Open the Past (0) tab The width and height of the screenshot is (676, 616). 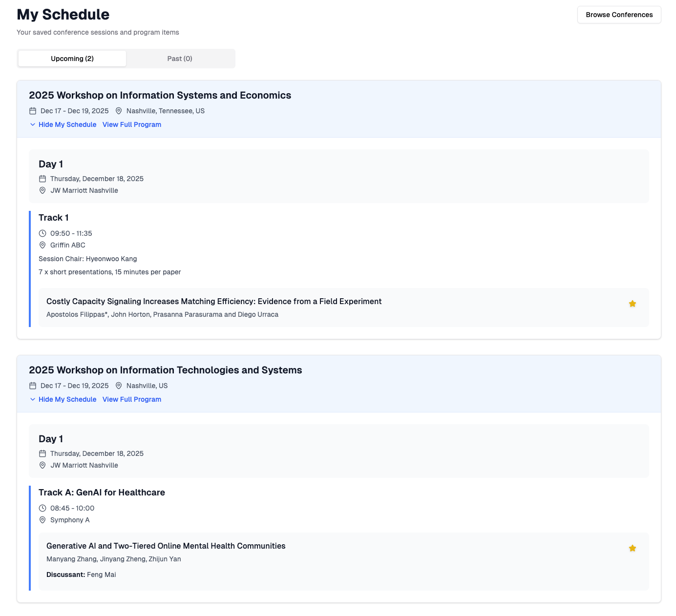coord(180,59)
